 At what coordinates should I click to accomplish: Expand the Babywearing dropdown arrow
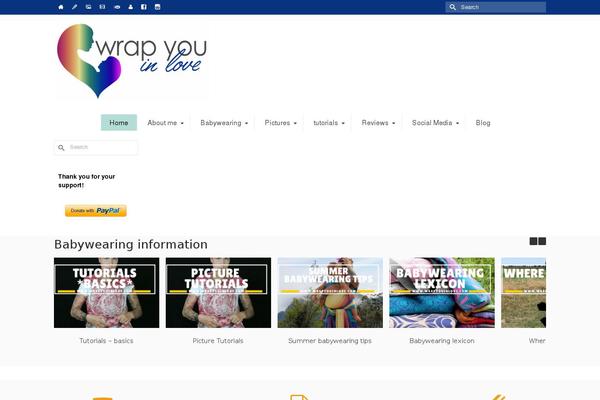[246, 123]
